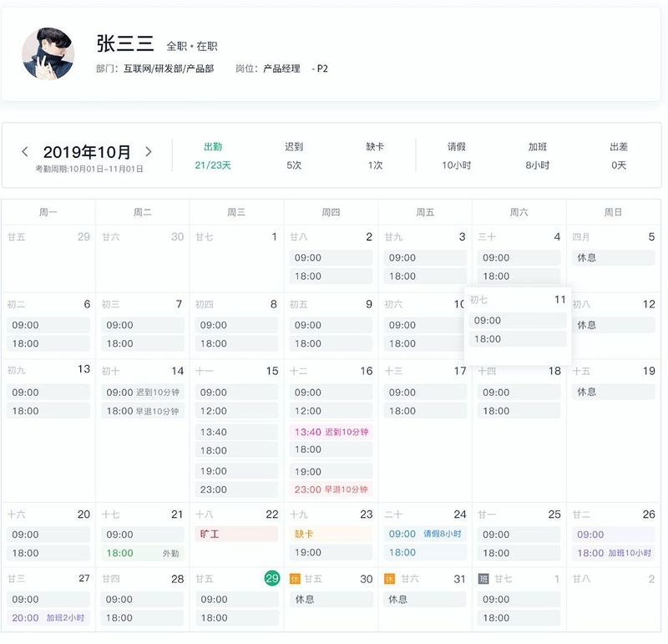The image size is (668, 644).
Task: Open 18:00 加班10小时 record on day 26
Action: pyautogui.click(x=614, y=553)
